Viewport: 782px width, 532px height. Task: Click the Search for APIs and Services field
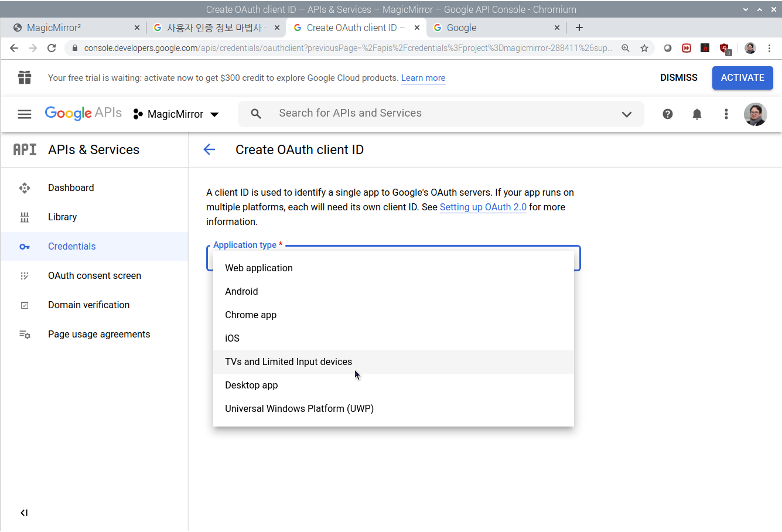click(x=441, y=114)
